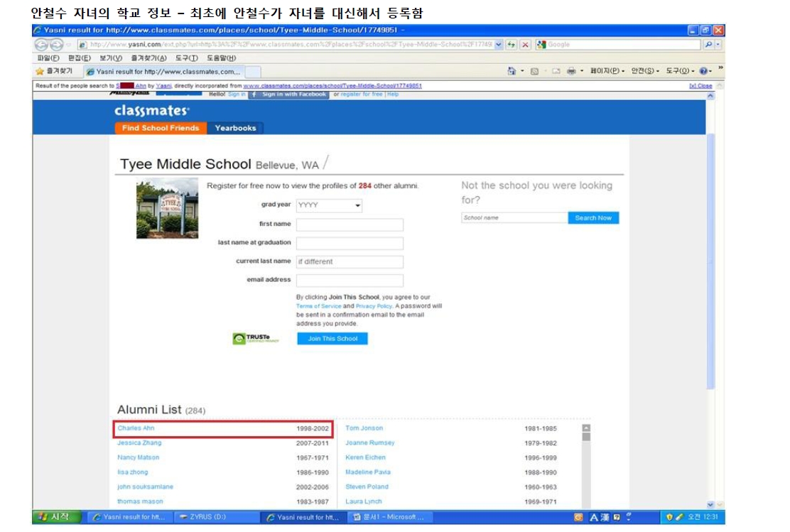Open the 안전(S) safety dropdown menu
790x532 pixels.
(x=645, y=71)
